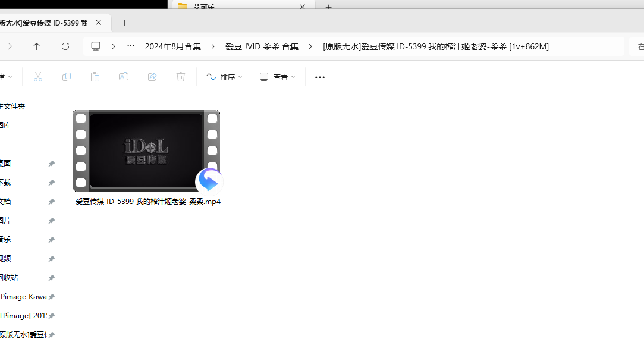Click the pin icon beside 回收站
644x345 pixels.
point(51,278)
